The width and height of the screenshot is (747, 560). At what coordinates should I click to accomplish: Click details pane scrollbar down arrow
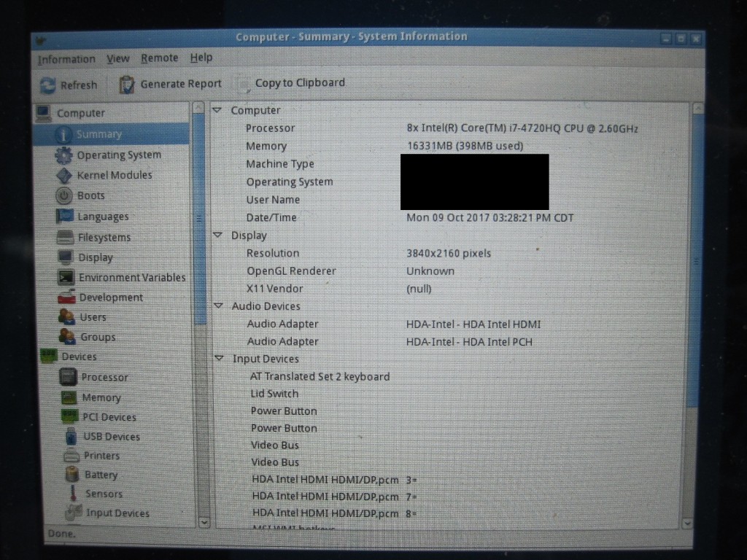pos(687,523)
